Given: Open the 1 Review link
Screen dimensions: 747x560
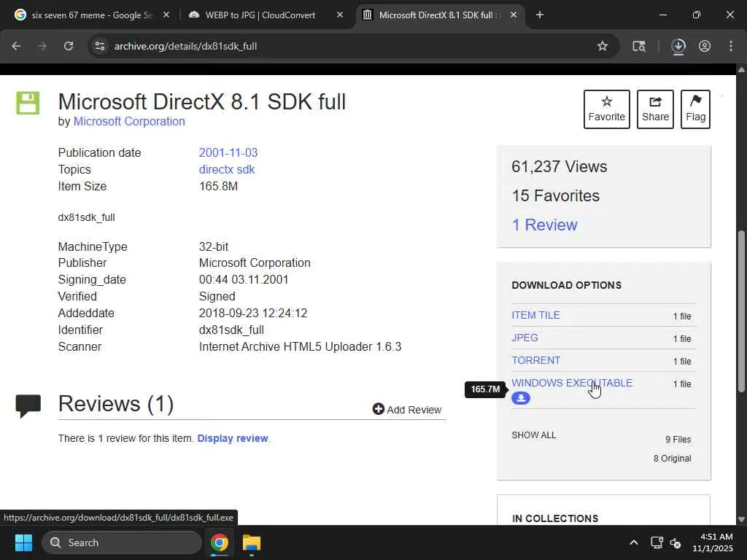Looking at the screenshot, I should point(544,225).
